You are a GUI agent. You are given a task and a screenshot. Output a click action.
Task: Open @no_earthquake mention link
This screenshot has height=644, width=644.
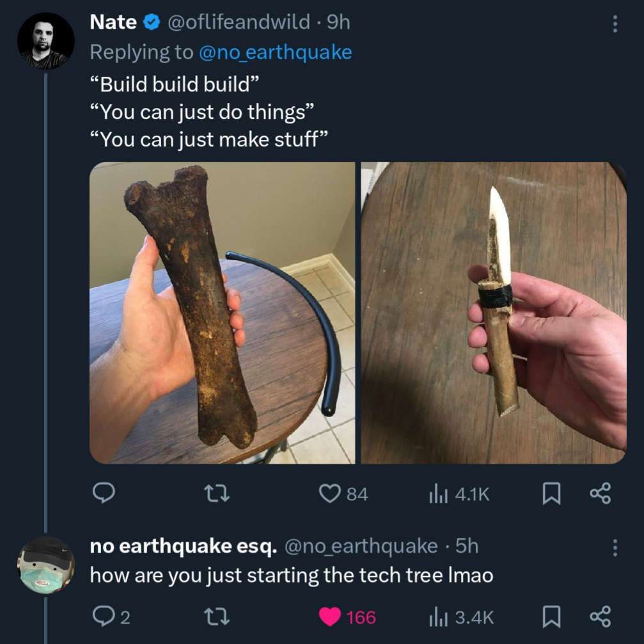(x=276, y=52)
